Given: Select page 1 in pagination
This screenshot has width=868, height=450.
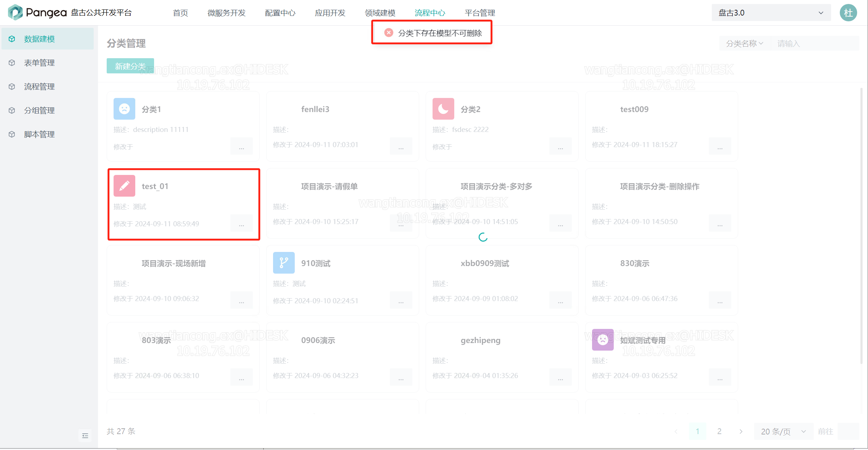Looking at the screenshot, I should [x=698, y=431].
